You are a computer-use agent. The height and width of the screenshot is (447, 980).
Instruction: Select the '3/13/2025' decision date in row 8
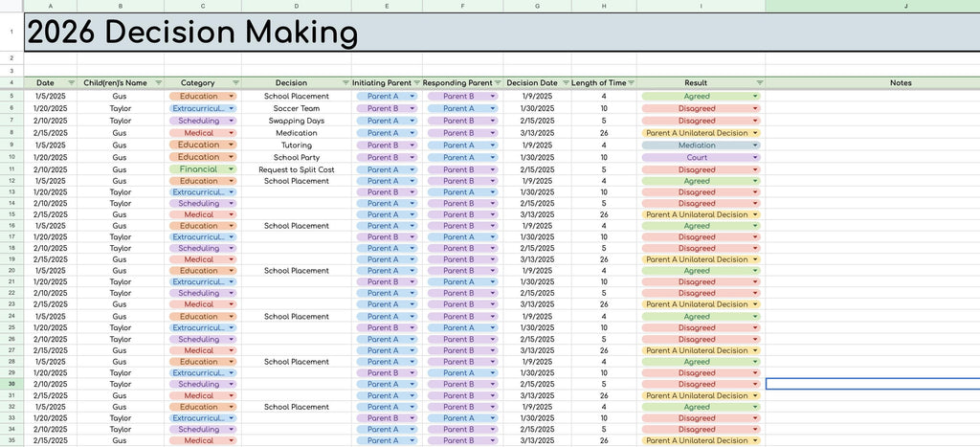tap(538, 133)
